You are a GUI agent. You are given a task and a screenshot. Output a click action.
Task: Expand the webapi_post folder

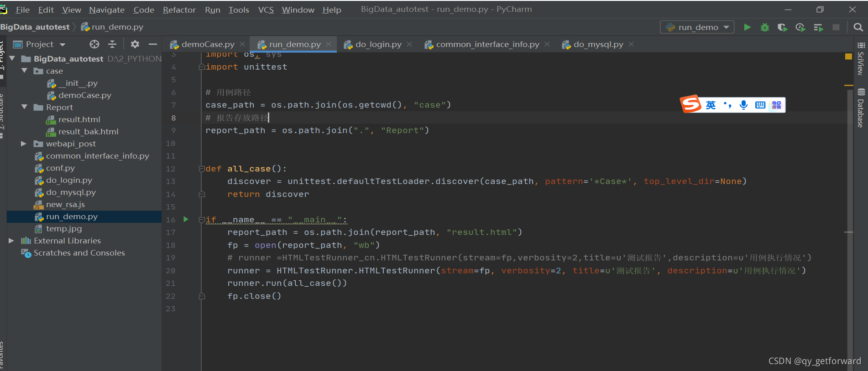(24, 144)
